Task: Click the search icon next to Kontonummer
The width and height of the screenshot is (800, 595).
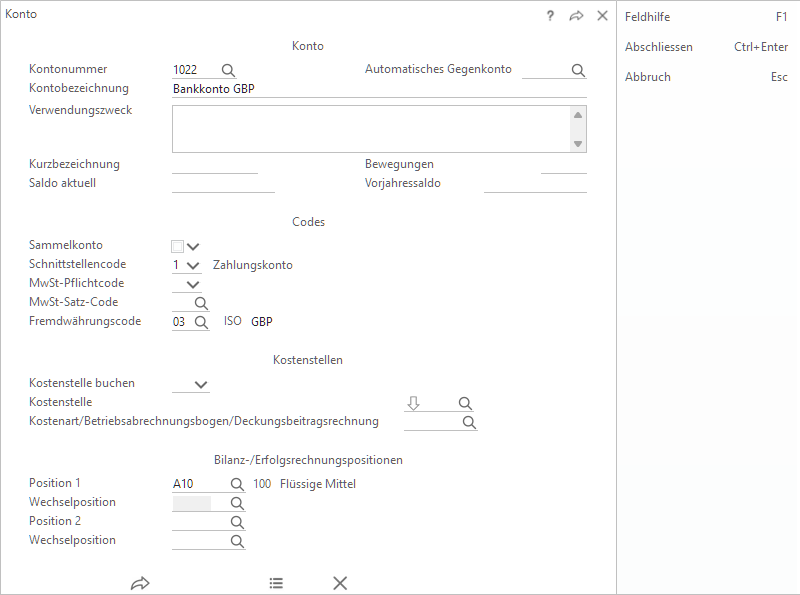Action: tap(228, 70)
